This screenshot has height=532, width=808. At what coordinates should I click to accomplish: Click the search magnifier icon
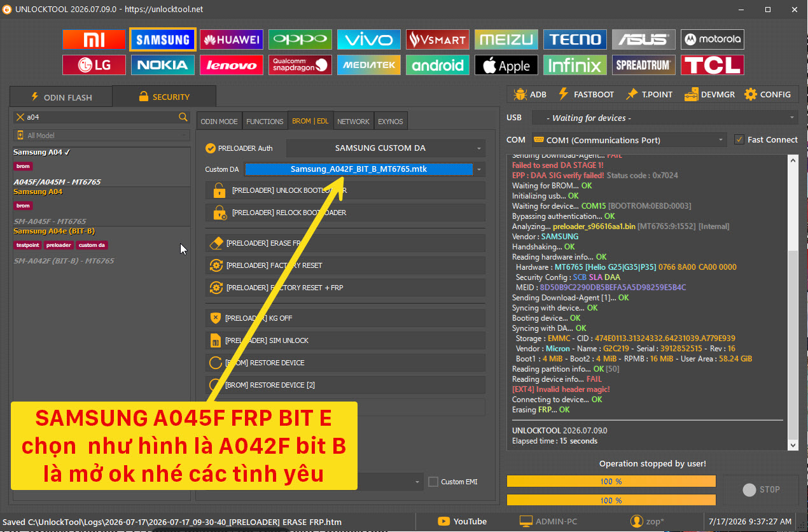pos(183,117)
